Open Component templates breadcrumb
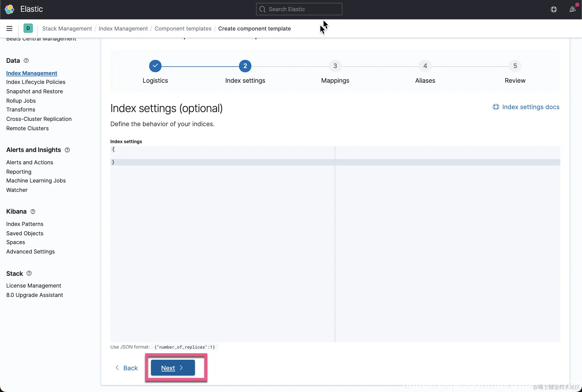Image resolution: width=582 pixels, height=392 pixels. coord(183,28)
